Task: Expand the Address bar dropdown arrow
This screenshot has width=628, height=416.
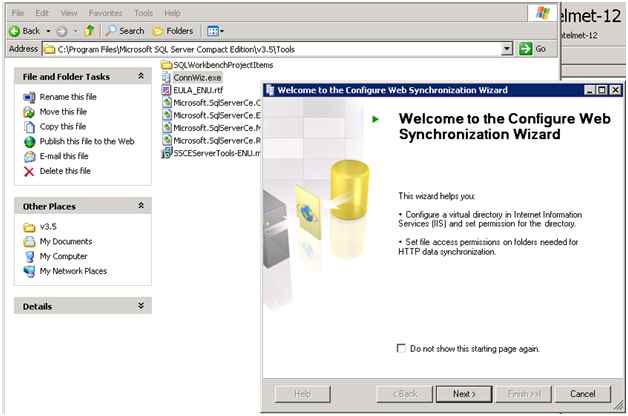Action: pos(508,48)
